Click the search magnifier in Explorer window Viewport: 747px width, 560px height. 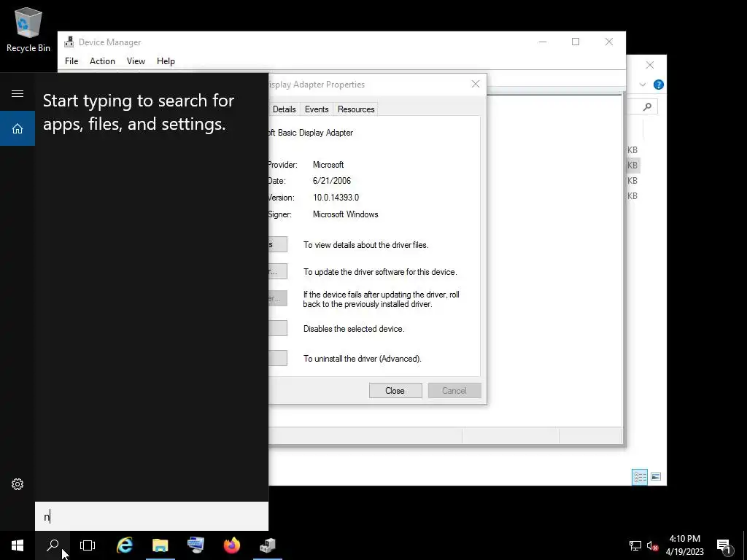tap(647, 106)
